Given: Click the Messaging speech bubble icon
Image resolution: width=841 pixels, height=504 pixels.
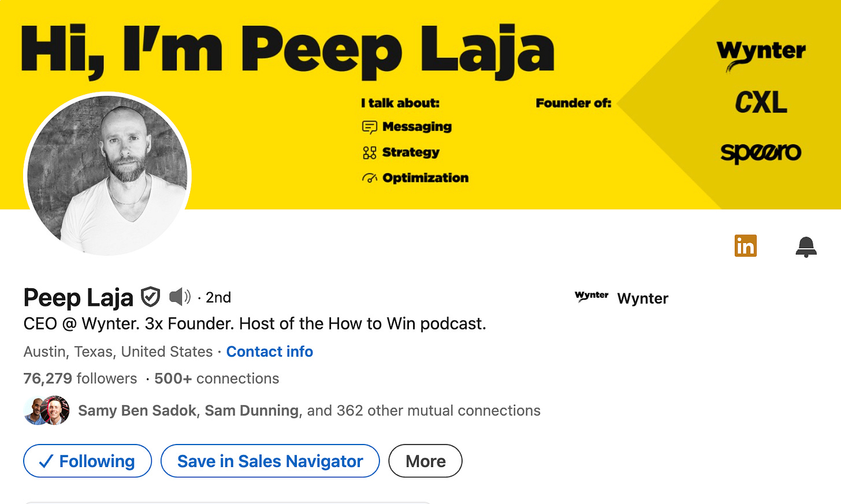Looking at the screenshot, I should click(369, 126).
